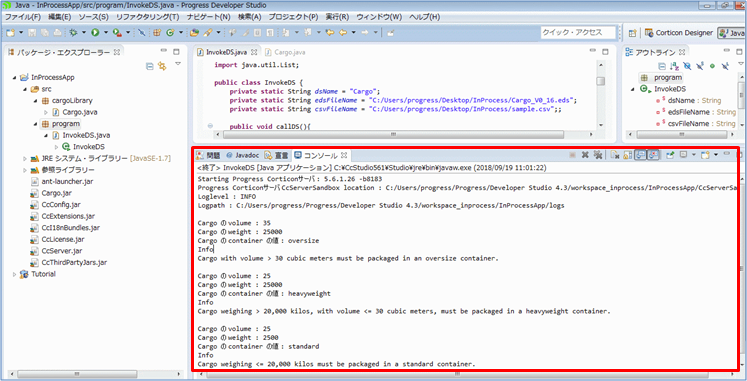747x381 pixels.
Task: Toggle Hide Local Types in the Outline
Action: 725,66
